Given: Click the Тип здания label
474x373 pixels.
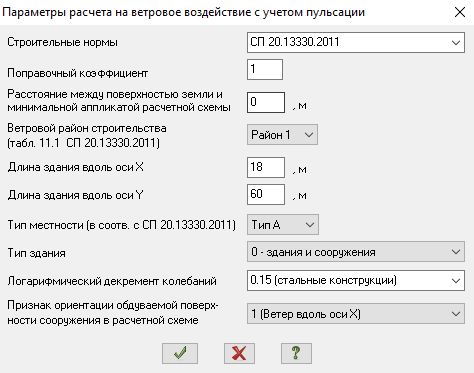Looking at the screenshot, I should click(x=37, y=253).
